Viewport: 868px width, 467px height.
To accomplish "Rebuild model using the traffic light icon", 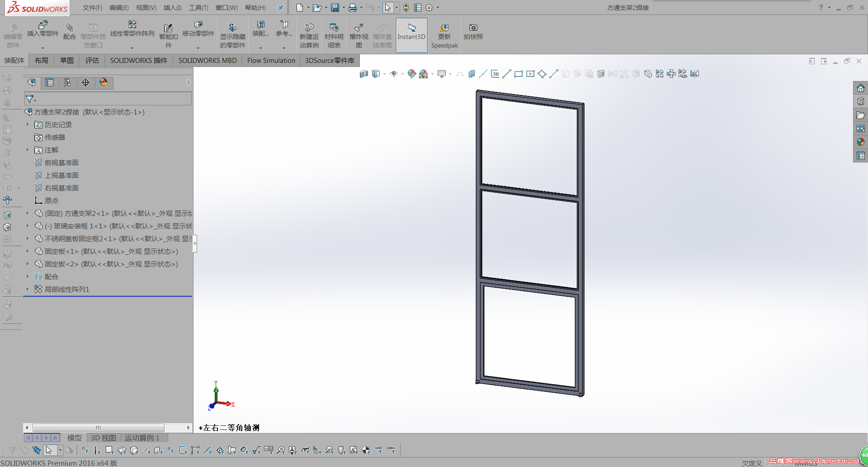I will [406, 8].
